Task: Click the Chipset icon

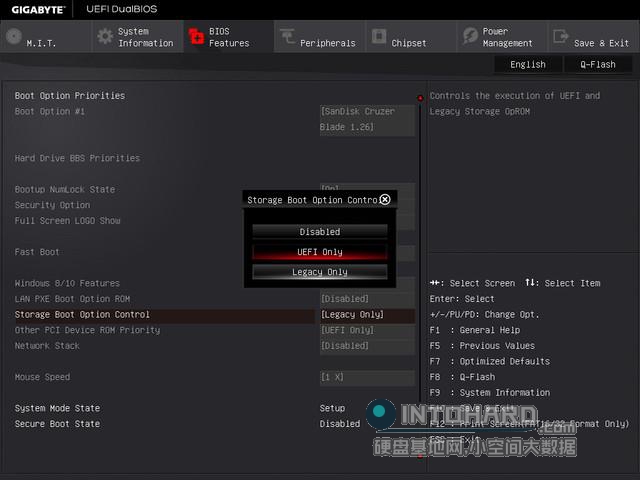Action: pyautogui.click(x=379, y=37)
